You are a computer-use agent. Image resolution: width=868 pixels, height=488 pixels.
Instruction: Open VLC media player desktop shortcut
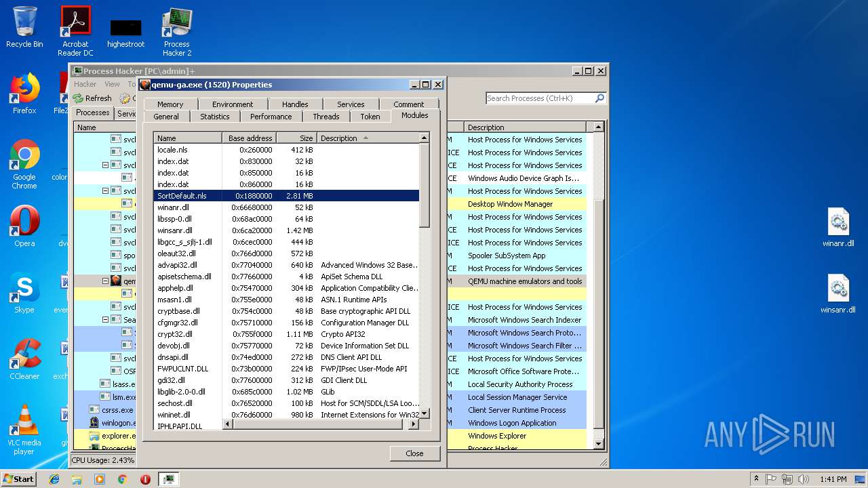click(24, 430)
